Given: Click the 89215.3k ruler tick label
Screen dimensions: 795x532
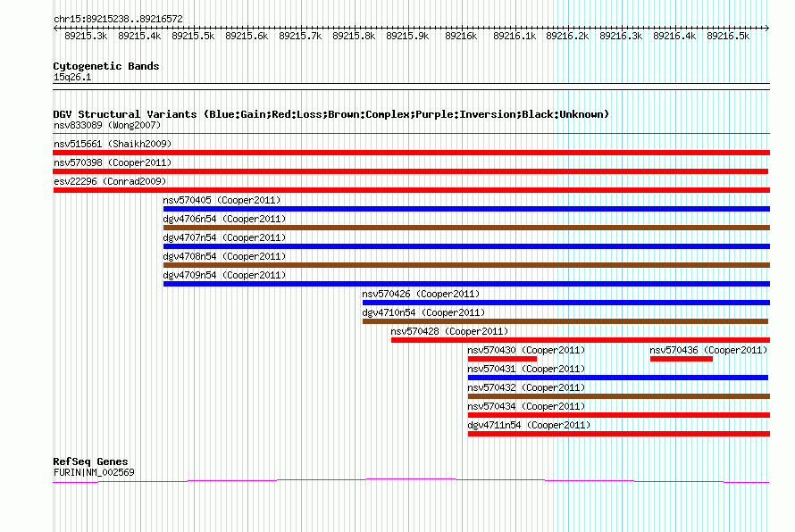Looking at the screenshot, I should coord(86,36).
